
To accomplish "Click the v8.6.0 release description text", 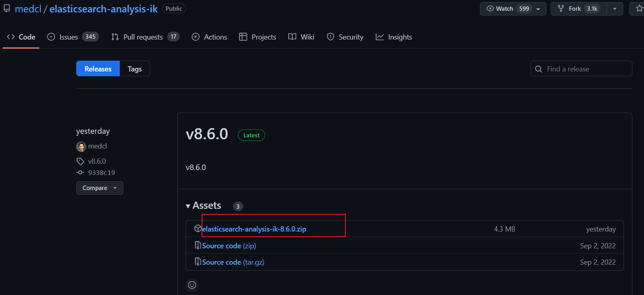I will 196,167.
